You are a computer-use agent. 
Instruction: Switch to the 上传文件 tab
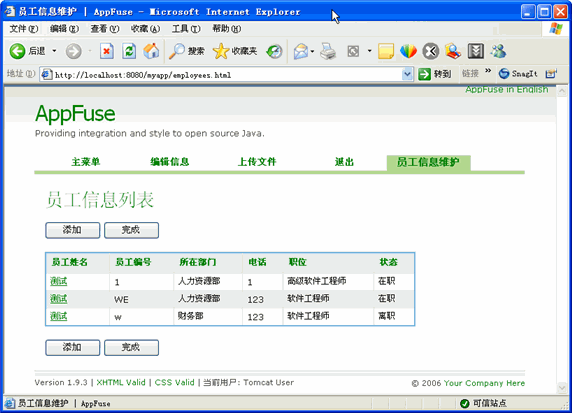click(x=257, y=162)
